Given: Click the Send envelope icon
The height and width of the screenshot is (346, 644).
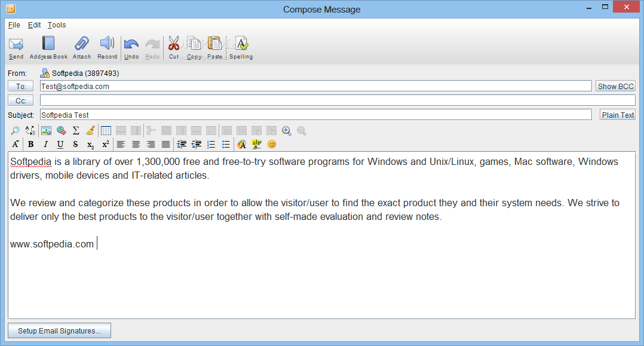Looking at the screenshot, I should (x=16, y=48).
